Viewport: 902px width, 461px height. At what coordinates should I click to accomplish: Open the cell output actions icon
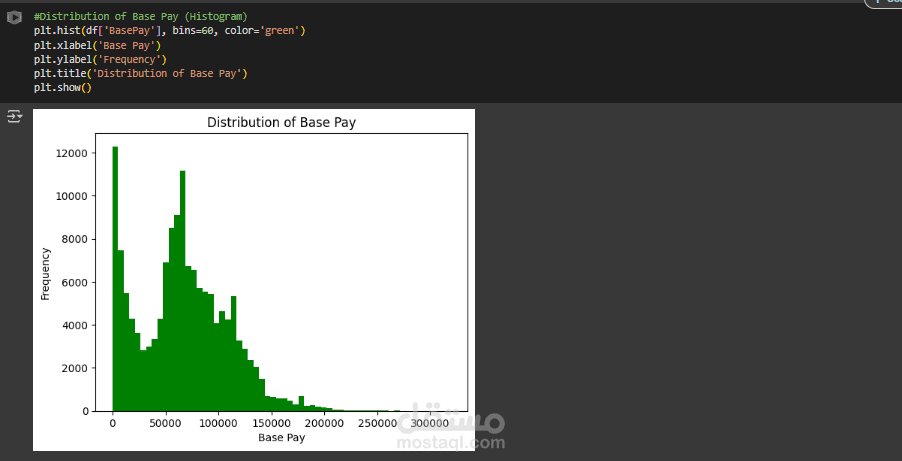coord(14,117)
